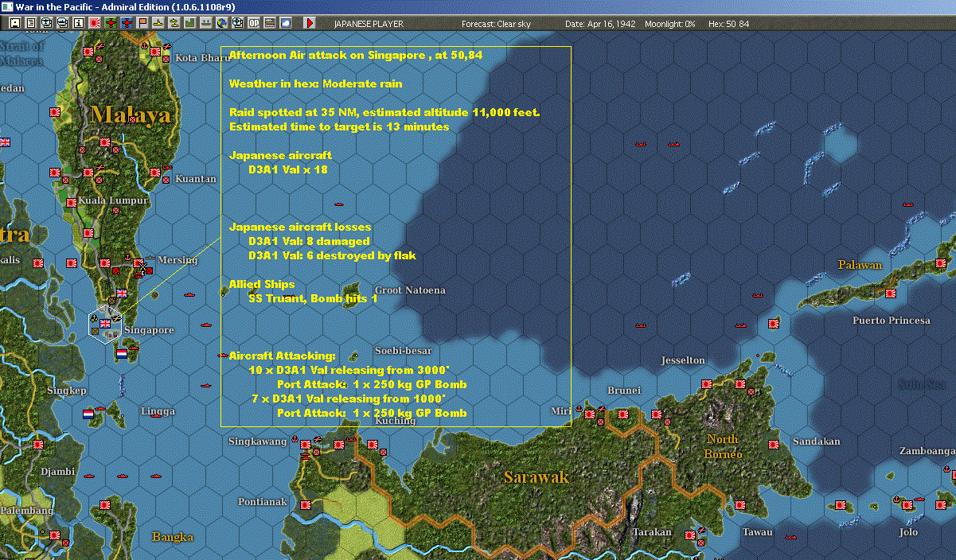Click the Japanese flag base at Kota Bharu
The width and height of the screenshot is (956, 560).
155,52
